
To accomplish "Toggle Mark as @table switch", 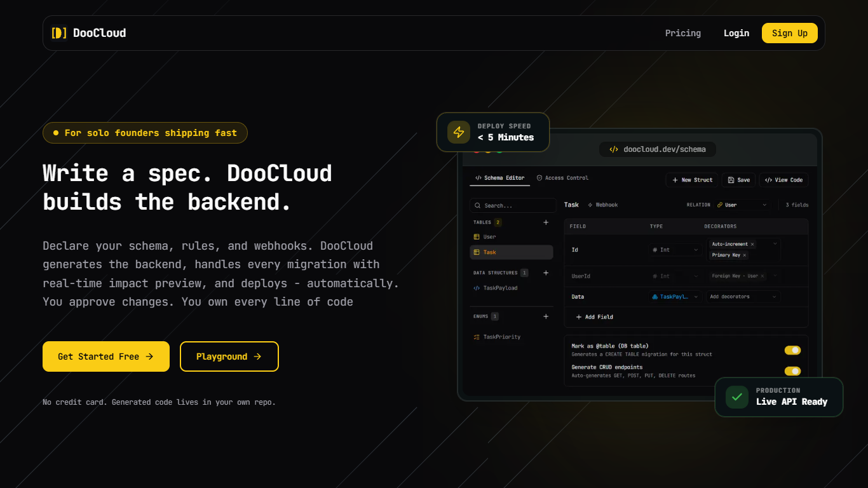I will click(x=792, y=350).
